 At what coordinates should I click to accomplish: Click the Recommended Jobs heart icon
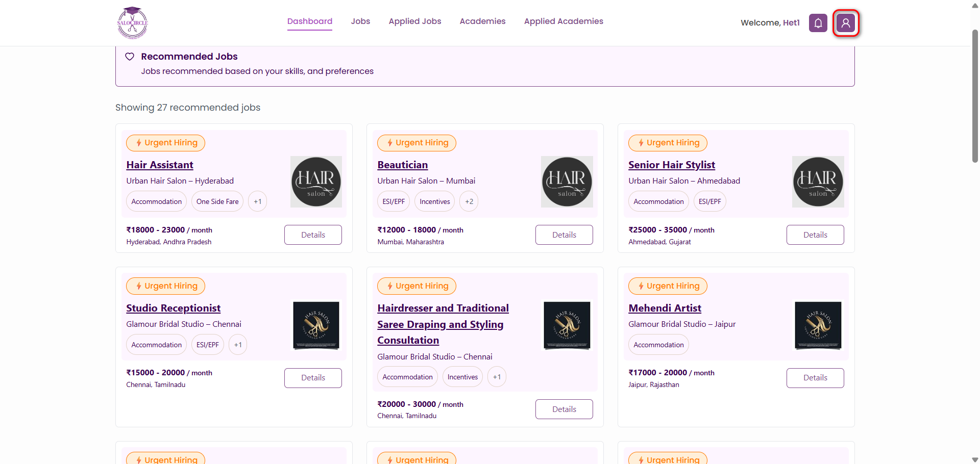pyautogui.click(x=130, y=57)
